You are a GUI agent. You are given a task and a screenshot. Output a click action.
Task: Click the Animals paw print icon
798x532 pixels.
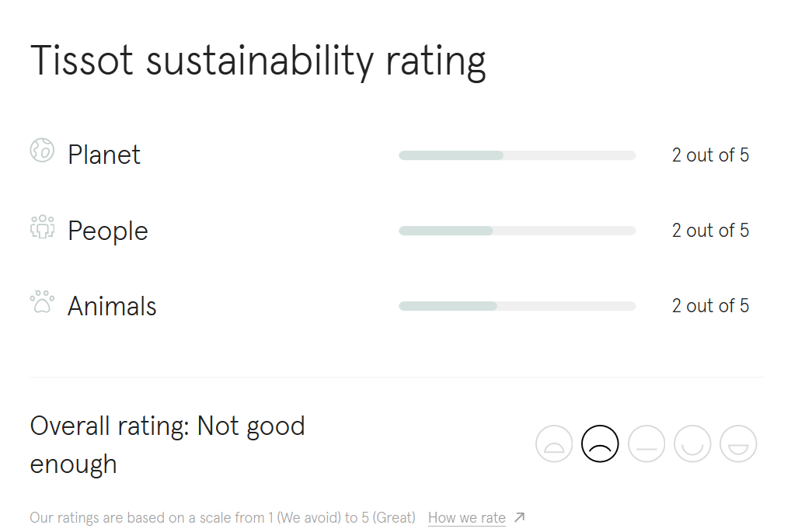click(42, 301)
